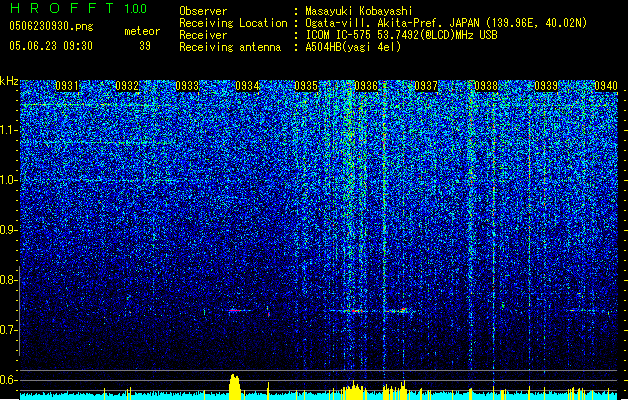
Task: Click the date stamp 05.06.23 09:30
Action: (51, 46)
